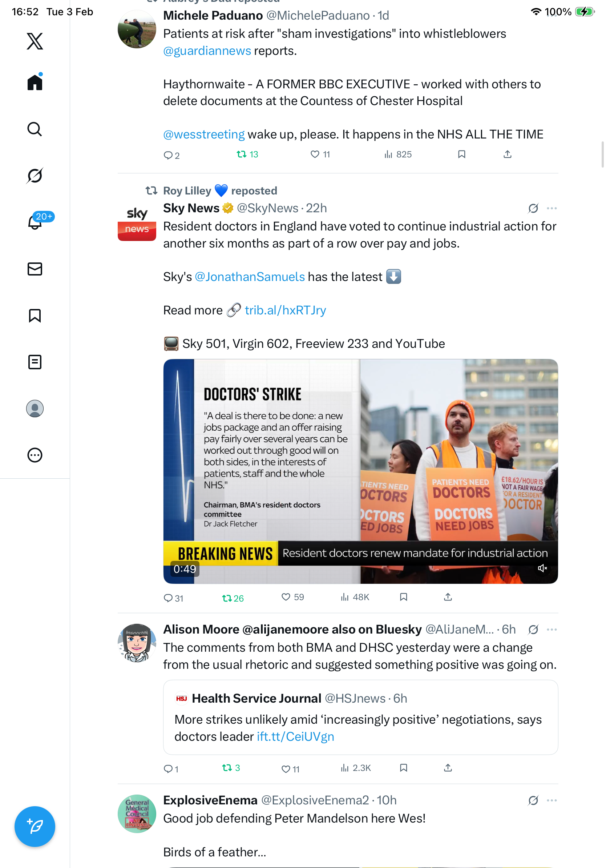
Task: Play the Doctors' Strike video thumbnail
Action: (360, 471)
